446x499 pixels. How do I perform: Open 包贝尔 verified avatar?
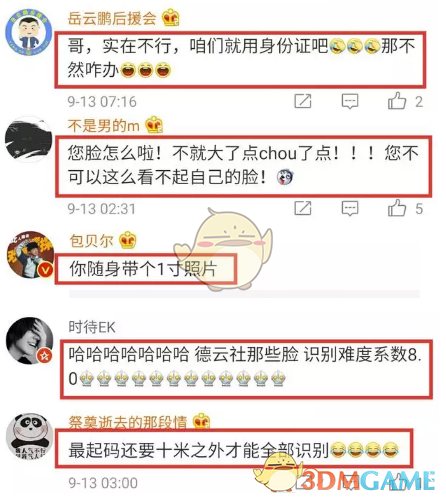point(30,255)
